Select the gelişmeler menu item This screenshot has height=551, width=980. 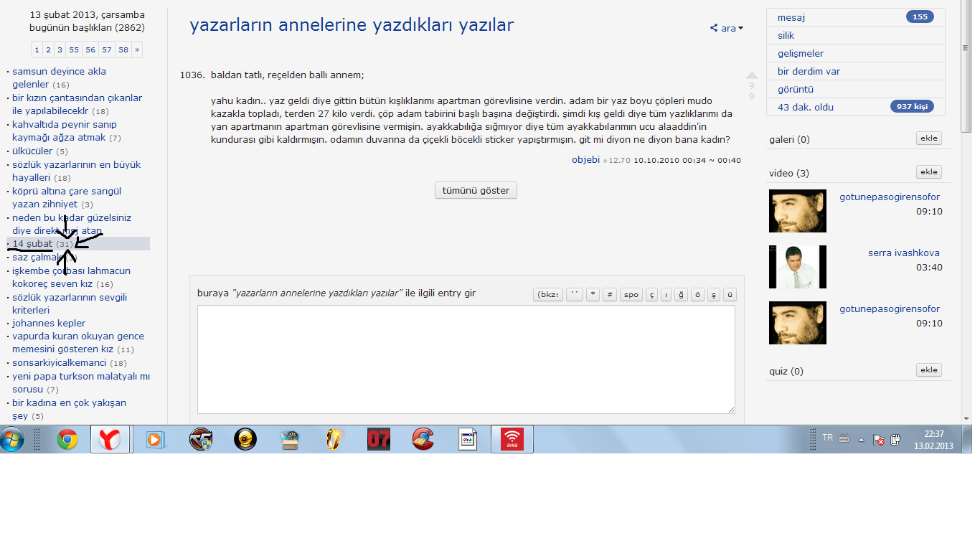click(x=801, y=53)
